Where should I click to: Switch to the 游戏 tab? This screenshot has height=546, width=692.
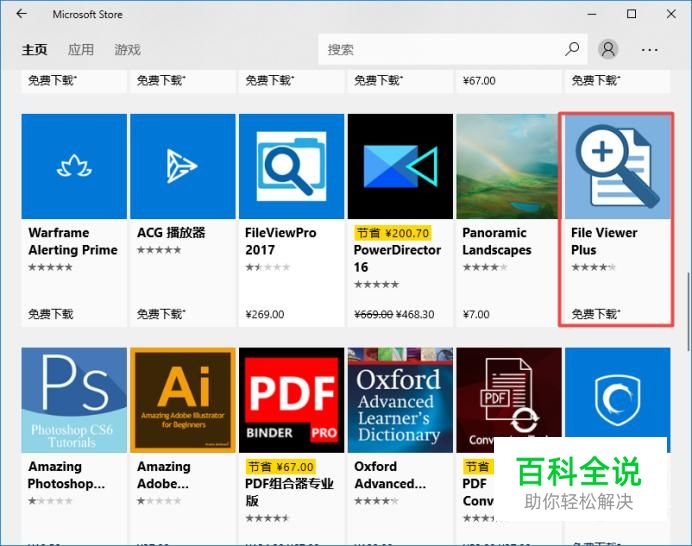tap(128, 49)
